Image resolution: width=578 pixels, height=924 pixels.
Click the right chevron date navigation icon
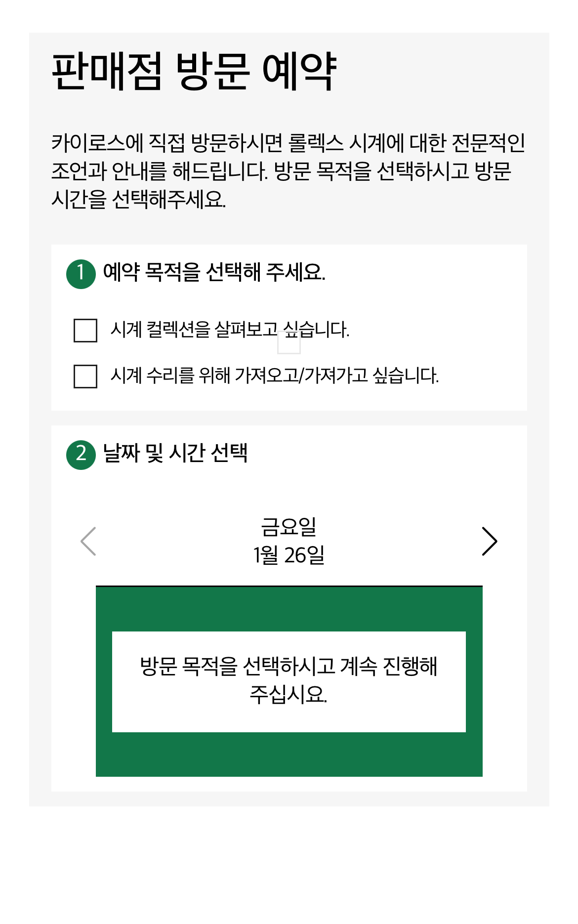[490, 542]
